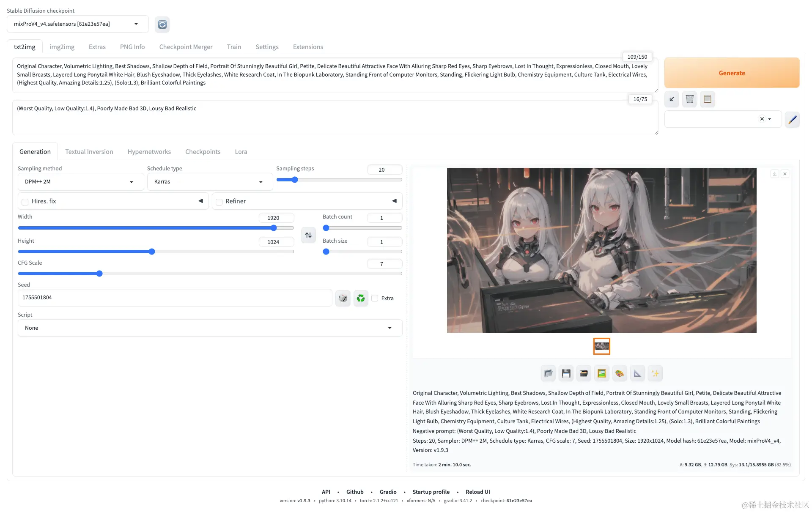Tick the Extra seed checkbox
The image size is (812, 512).
coord(375,298)
